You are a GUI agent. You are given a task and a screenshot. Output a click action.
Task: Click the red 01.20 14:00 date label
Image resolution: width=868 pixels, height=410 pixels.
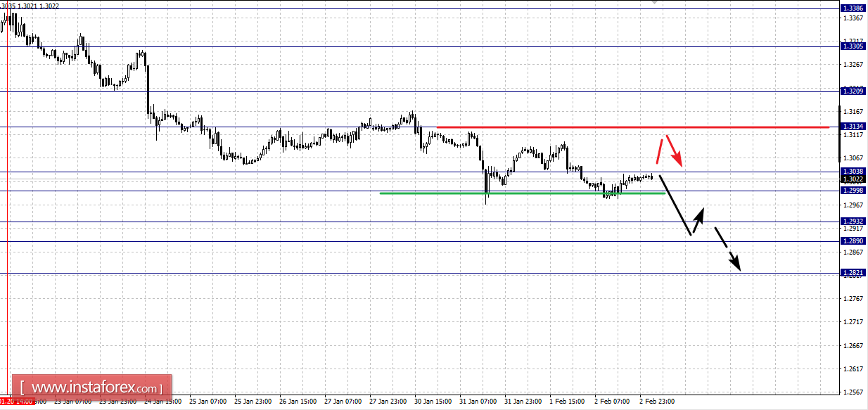pyautogui.click(x=16, y=402)
